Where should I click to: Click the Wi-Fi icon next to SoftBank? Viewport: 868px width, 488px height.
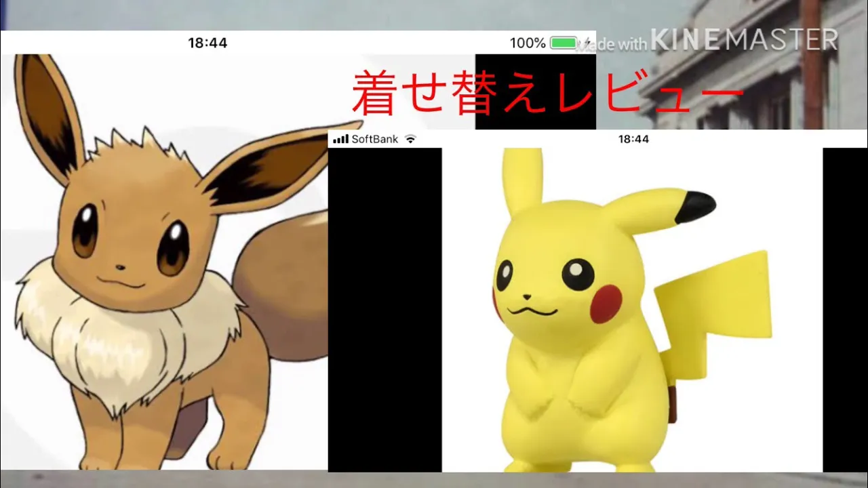point(410,139)
